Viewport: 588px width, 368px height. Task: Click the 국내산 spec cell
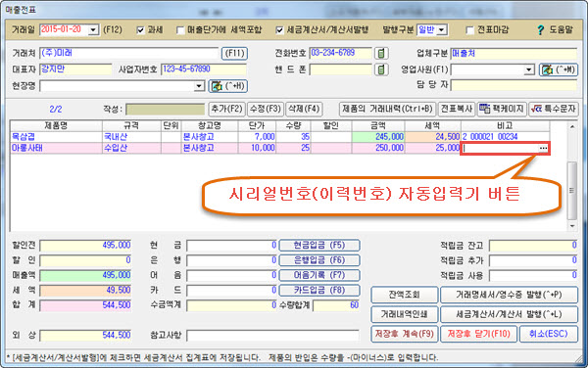point(131,137)
